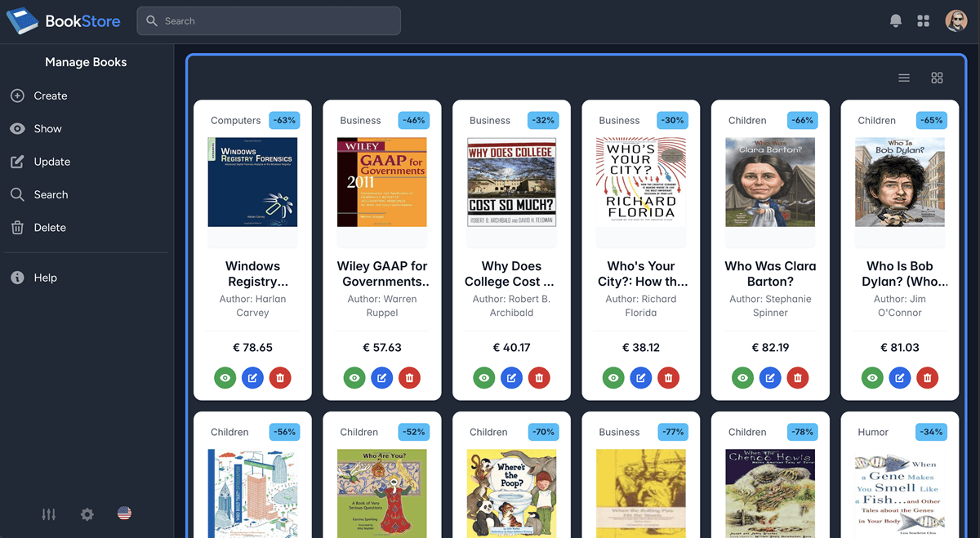Click the Computers category label
The height and width of the screenshot is (538, 980).
236,121
